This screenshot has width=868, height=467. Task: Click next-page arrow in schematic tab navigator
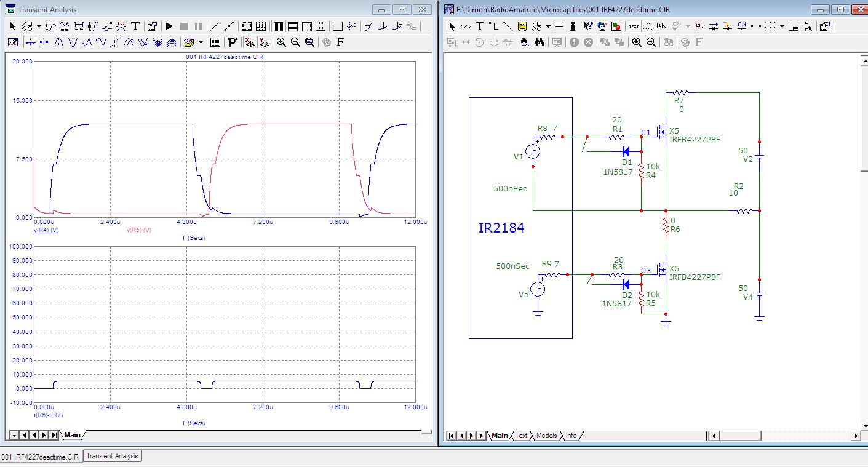click(x=470, y=436)
